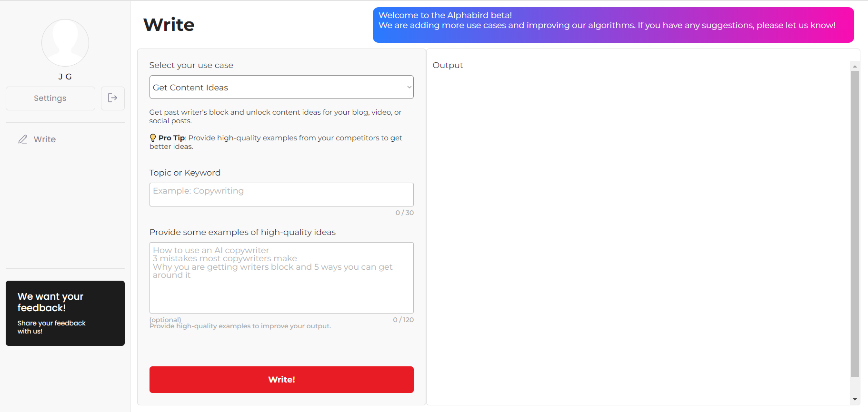Click the "We want your feedback!" heading
Viewport: 868px width, 412px height.
pos(50,302)
